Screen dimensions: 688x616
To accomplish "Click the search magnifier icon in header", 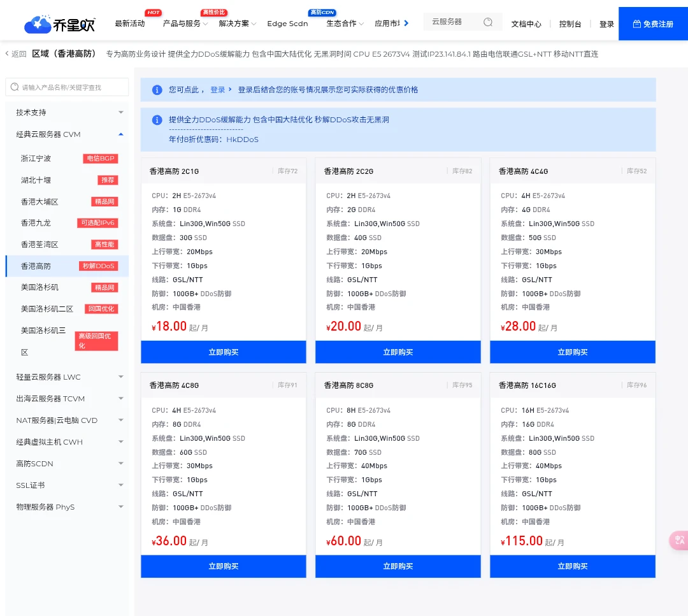I will 488,22.
